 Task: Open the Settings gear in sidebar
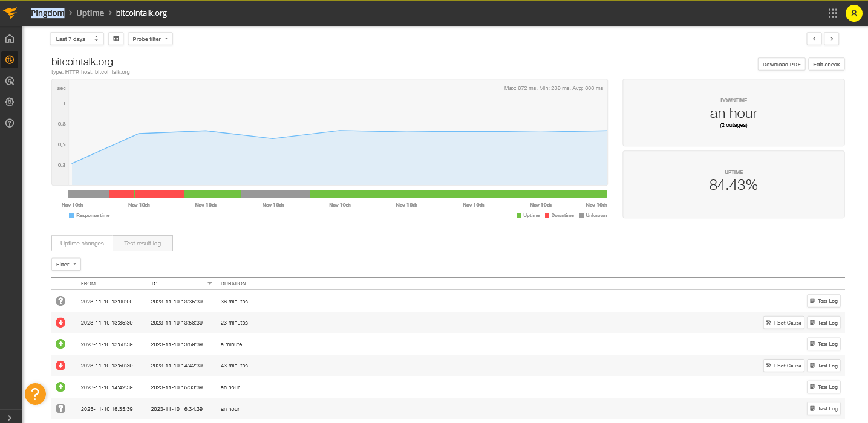click(10, 102)
